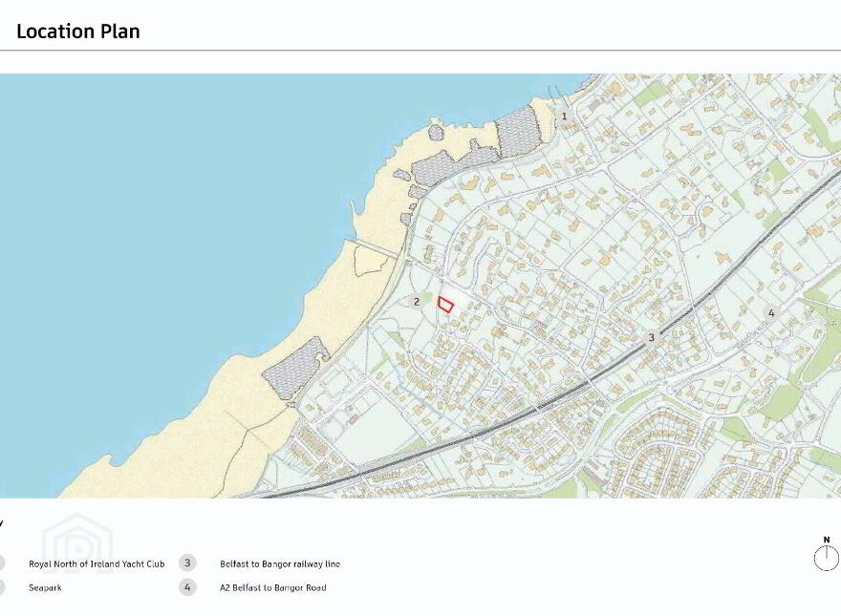Click 'A2 Belfast to Bangor Road' label

point(273,587)
